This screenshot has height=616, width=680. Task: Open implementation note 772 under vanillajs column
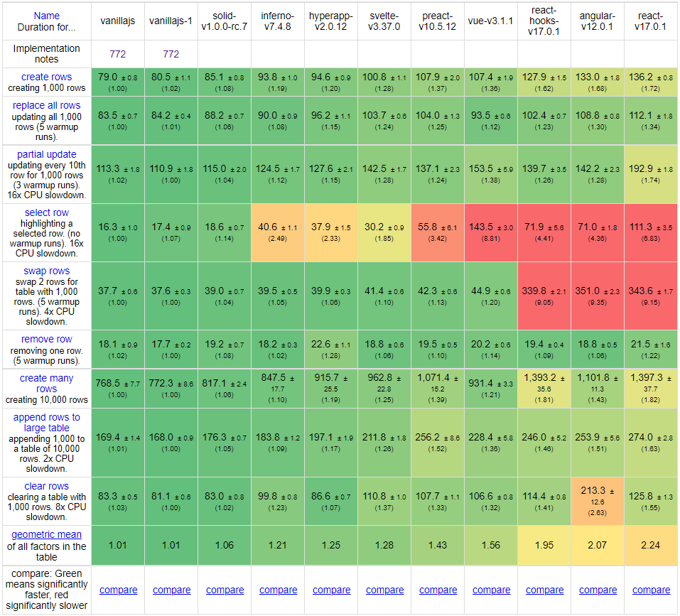(x=118, y=54)
